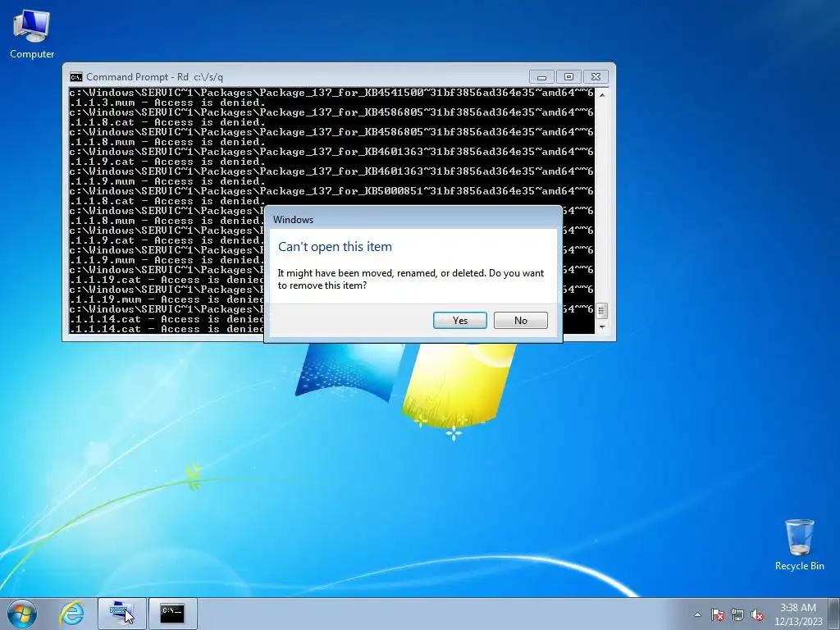Maximize the Command Prompt window

tap(568, 77)
